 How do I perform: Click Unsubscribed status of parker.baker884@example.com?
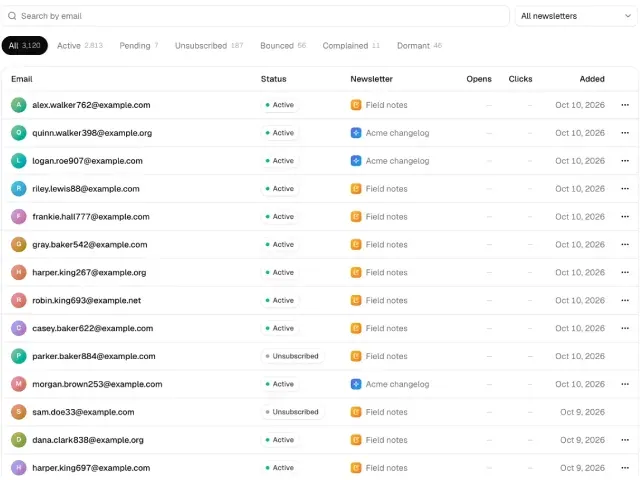(x=292, y=356)
